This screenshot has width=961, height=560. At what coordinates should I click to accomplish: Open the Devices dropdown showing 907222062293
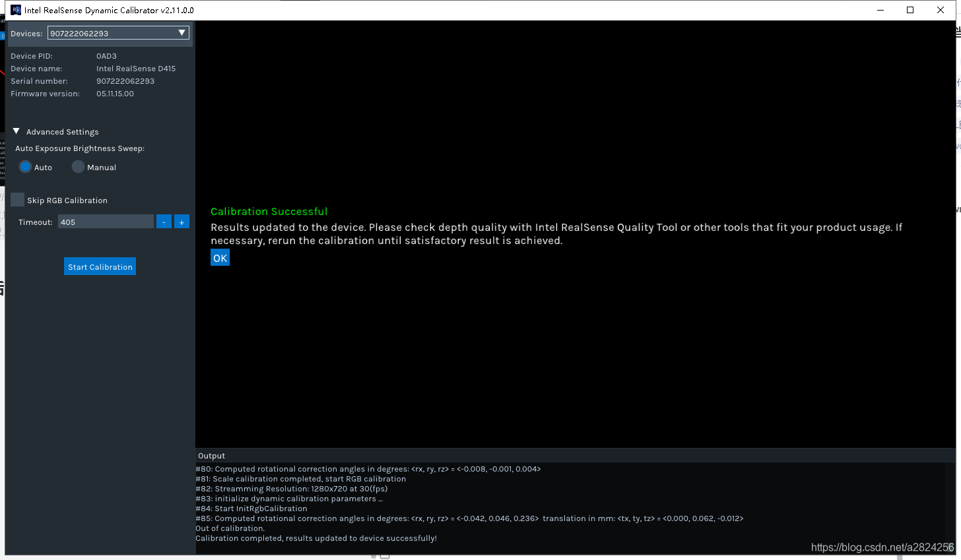point(118,33)
